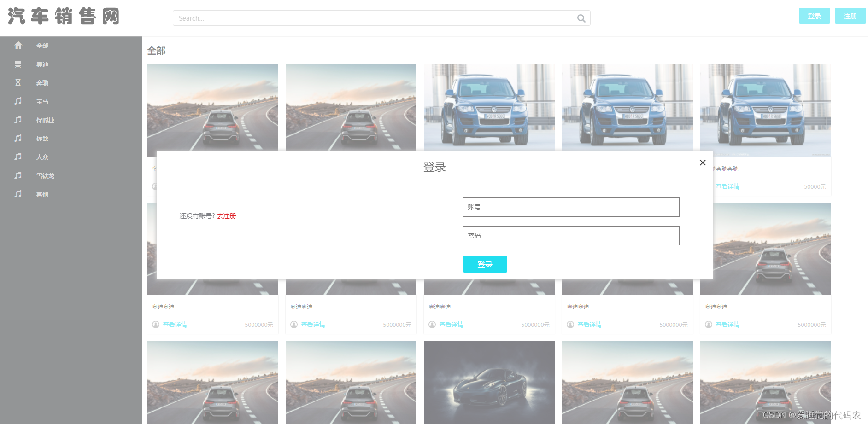Click the music note icon beside 其他
Viewport: 868px width, 424px height.
click(x=18, y=194)
